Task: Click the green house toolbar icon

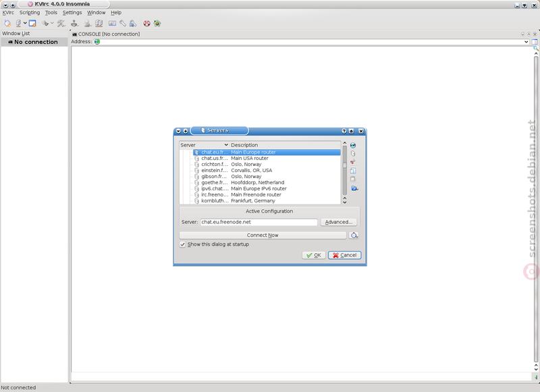Action: click(x=157, y=24)
